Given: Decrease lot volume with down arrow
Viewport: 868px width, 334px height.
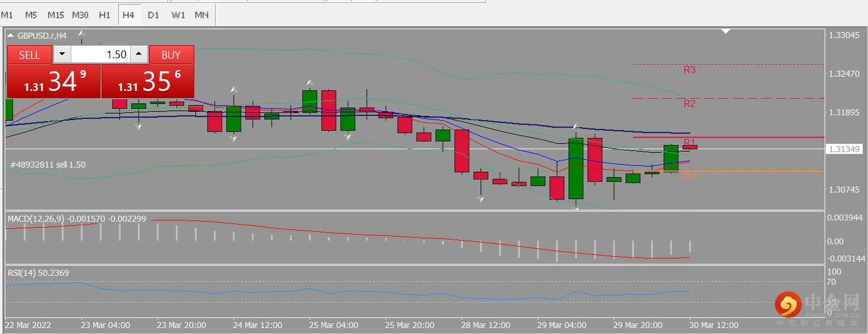Looking at the screenshot, I should click(x=62, y=55).
